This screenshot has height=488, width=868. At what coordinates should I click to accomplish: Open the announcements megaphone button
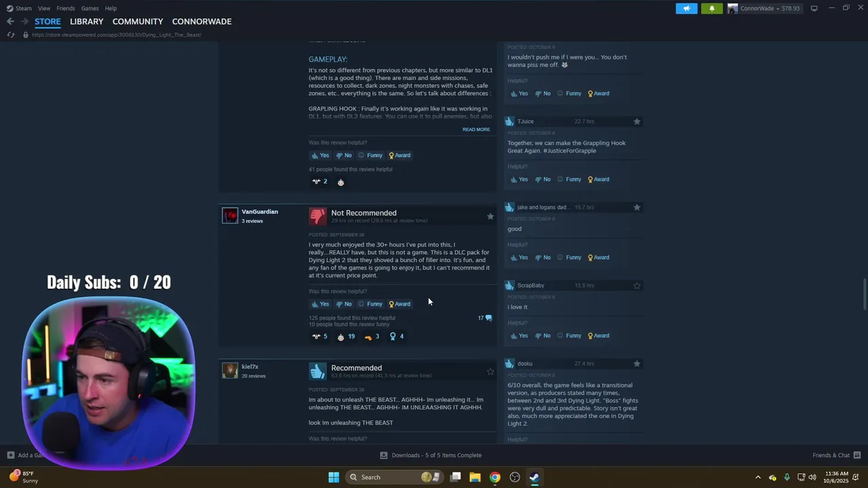pos(686,8)
